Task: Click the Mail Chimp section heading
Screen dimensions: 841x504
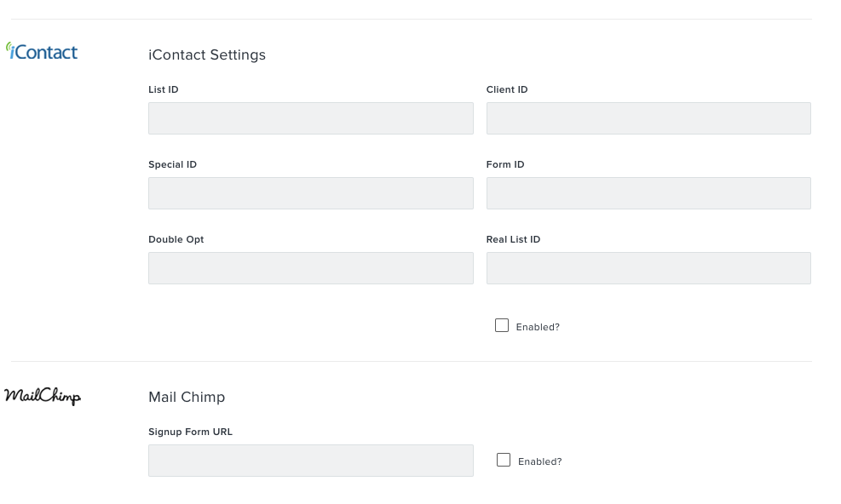Action: click(x=187, y=397)
